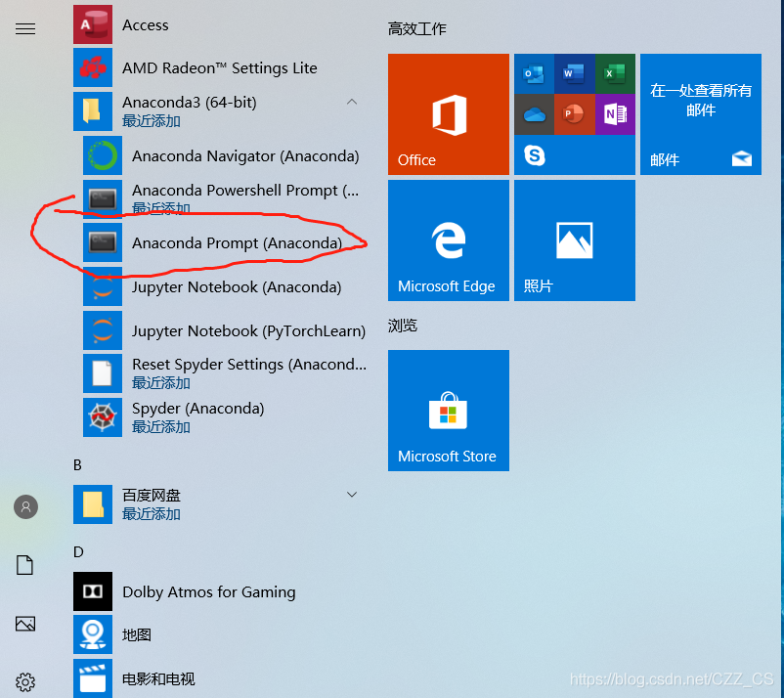Click AMD Radeon™ Settings Lite label
This screenshot has height=698, width=784.
click(220, 68)
